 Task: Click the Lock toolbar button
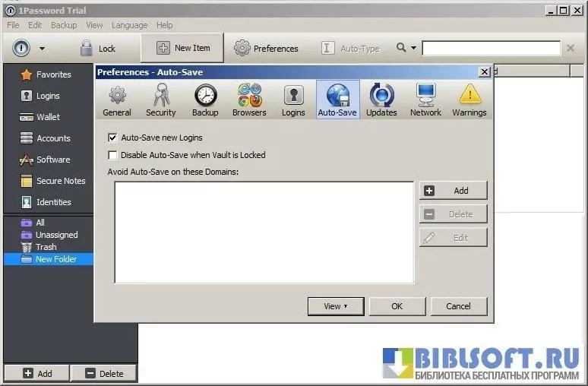tap(97, 48)
